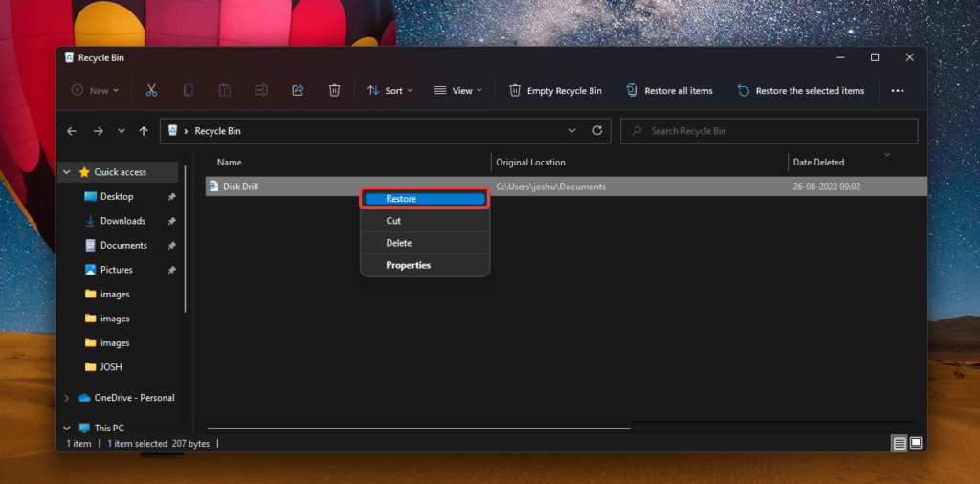The width and height of the screenshot is (980, 484).
Task: Click the Delete trash icon in toolbar
Action: (x=334, y=90)
